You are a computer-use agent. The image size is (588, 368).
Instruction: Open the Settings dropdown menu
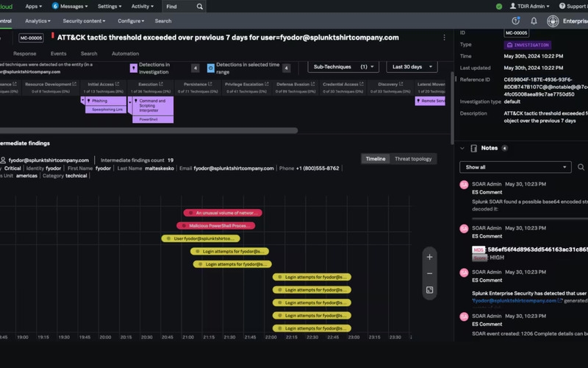(x=109, y=7)
